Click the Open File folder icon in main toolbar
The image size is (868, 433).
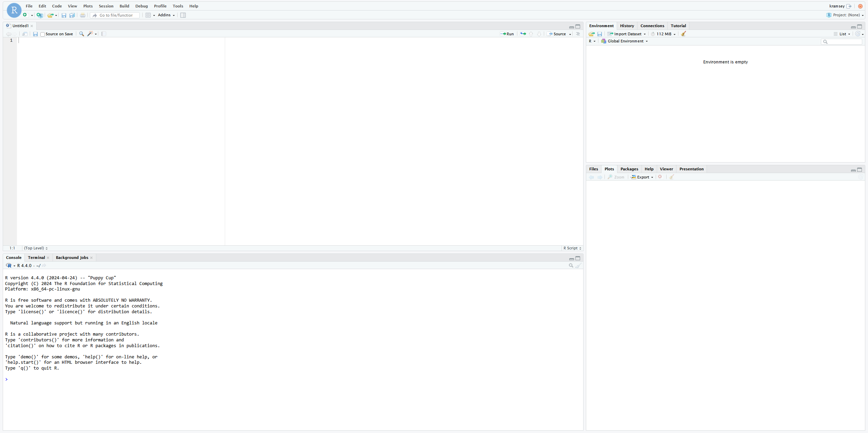pos(50,15)
